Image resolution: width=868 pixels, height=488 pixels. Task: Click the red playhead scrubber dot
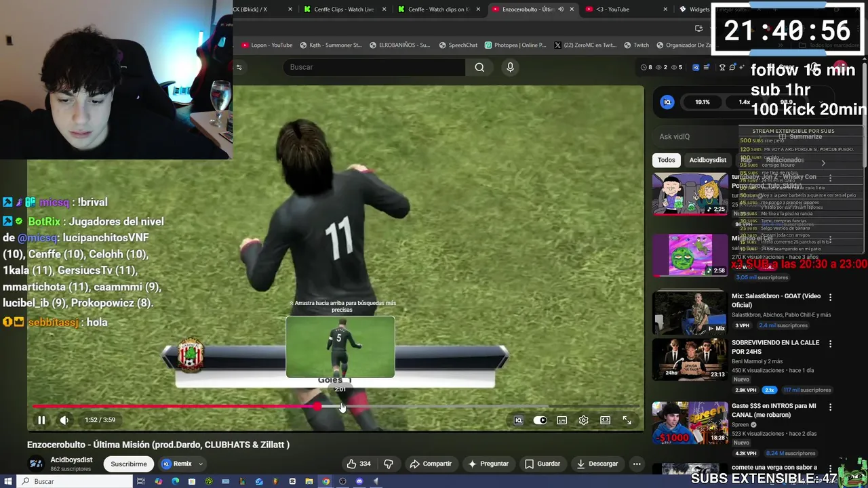[x=318, y=407]
